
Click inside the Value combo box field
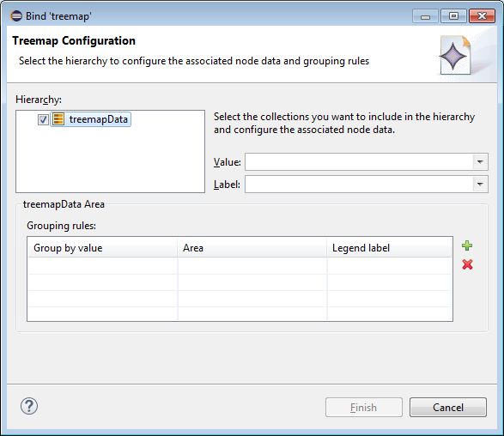point(359,162)
